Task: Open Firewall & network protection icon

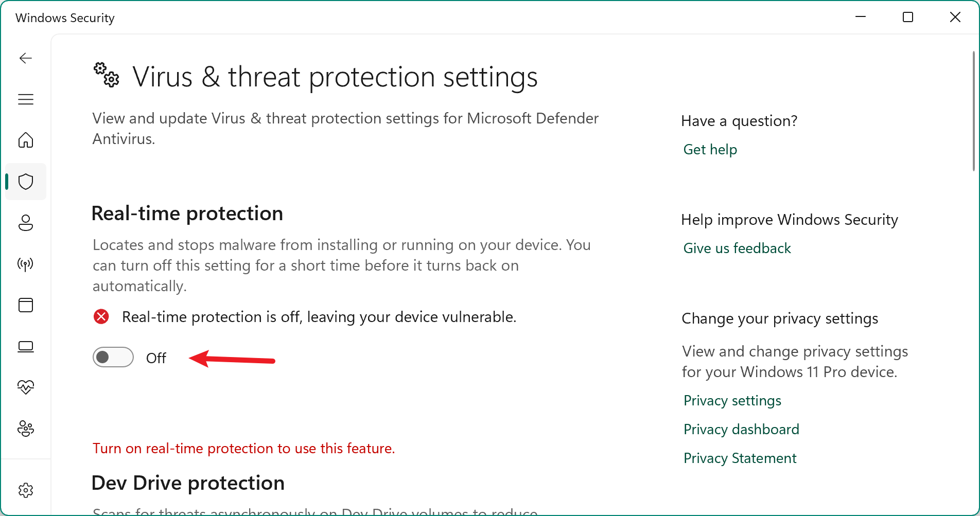Action: [25, 264]
